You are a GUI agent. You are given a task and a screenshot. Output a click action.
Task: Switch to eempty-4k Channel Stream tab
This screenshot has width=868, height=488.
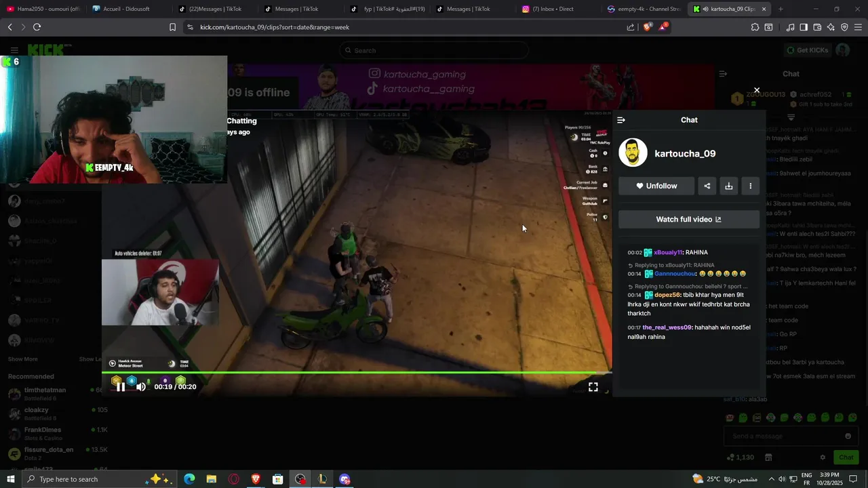pyautogui.click(x=643, y=9)
